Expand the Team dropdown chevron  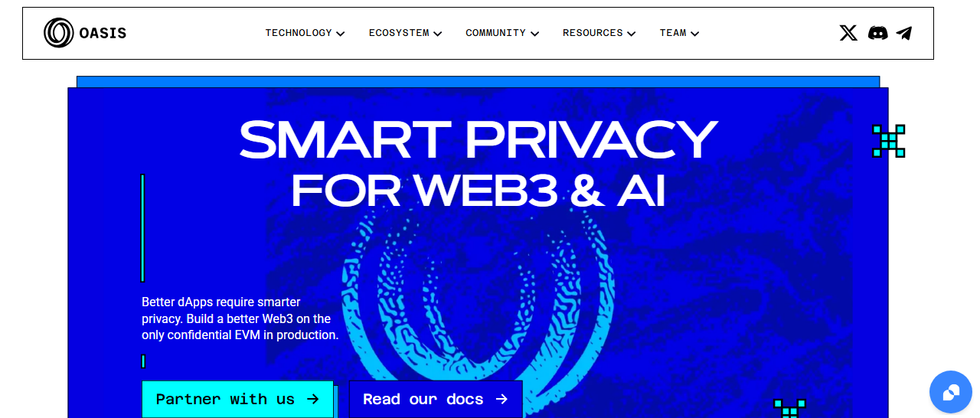694,34
